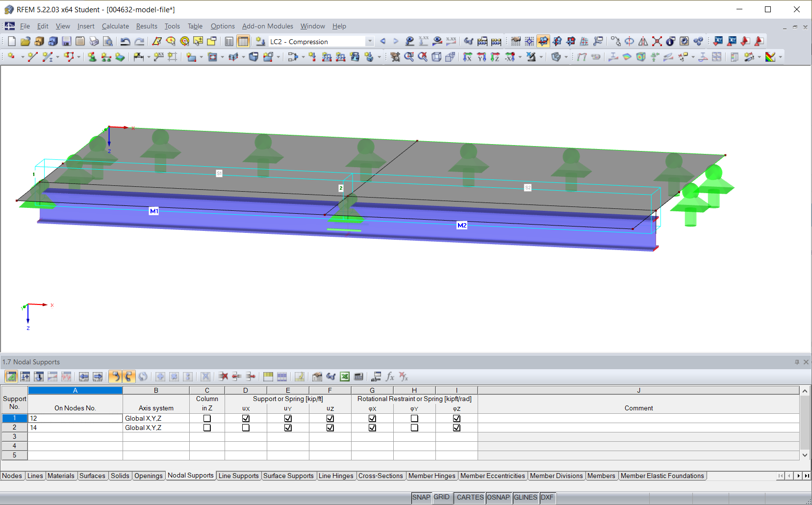
Task: Click the SNAP button in the status bar
Action: coord(421,497)
